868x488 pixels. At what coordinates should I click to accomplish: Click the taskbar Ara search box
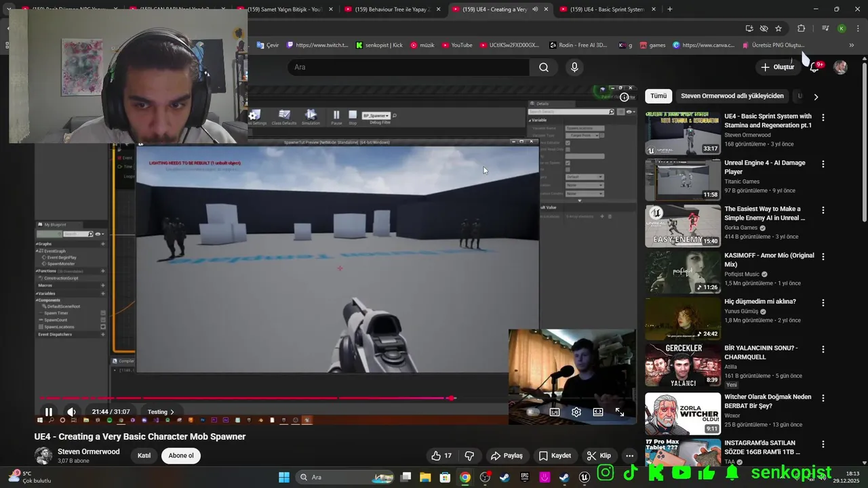(x=344, y=477)
